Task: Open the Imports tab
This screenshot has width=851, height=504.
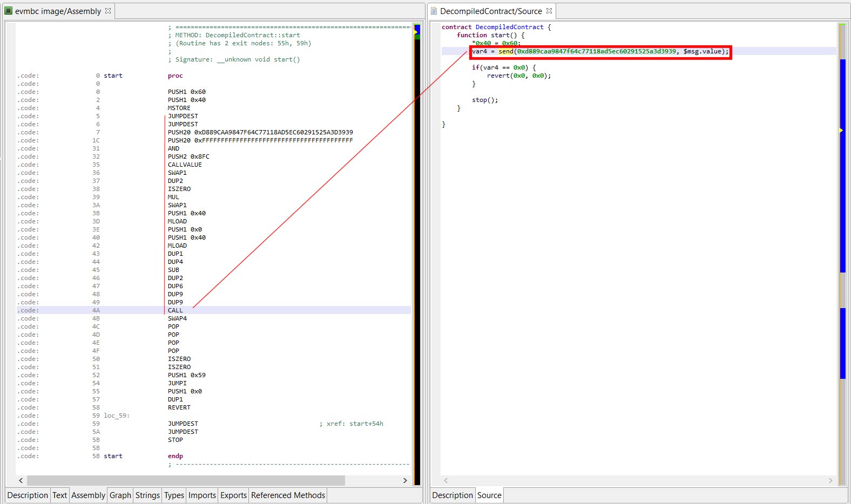Action: click(202, 495)
